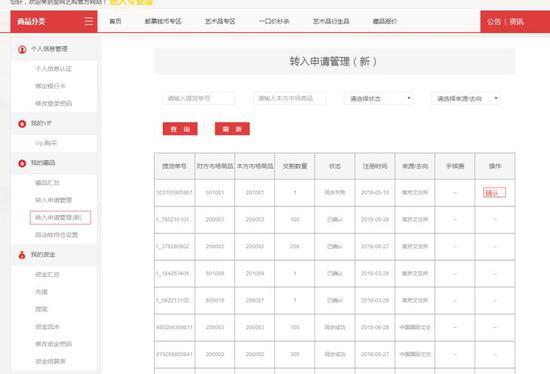Open 提现 withdraw in the sidebar
This screenshot has width=550, height=374.
point(41,309)
